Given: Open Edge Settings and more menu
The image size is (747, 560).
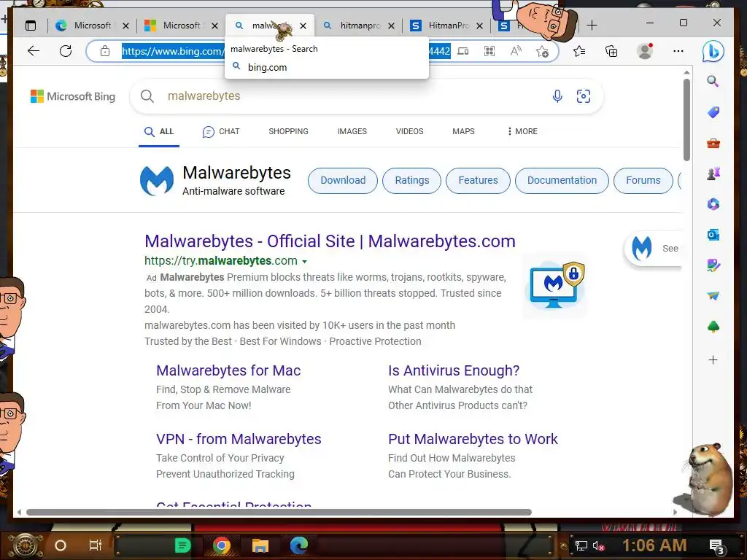Looking at the screenshot, I should 678,51.
